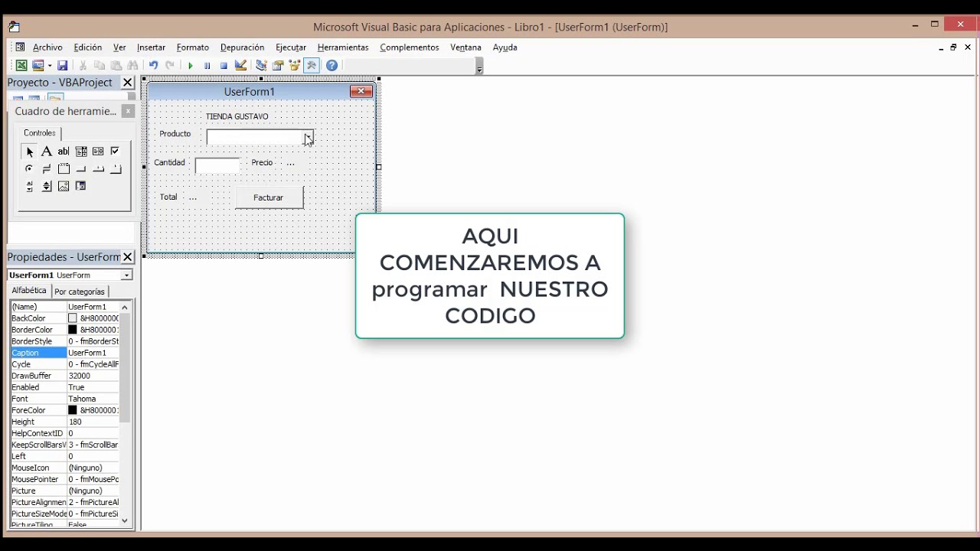Click the View Microsoft Excel toolbar icon

[x=21, y=66]
